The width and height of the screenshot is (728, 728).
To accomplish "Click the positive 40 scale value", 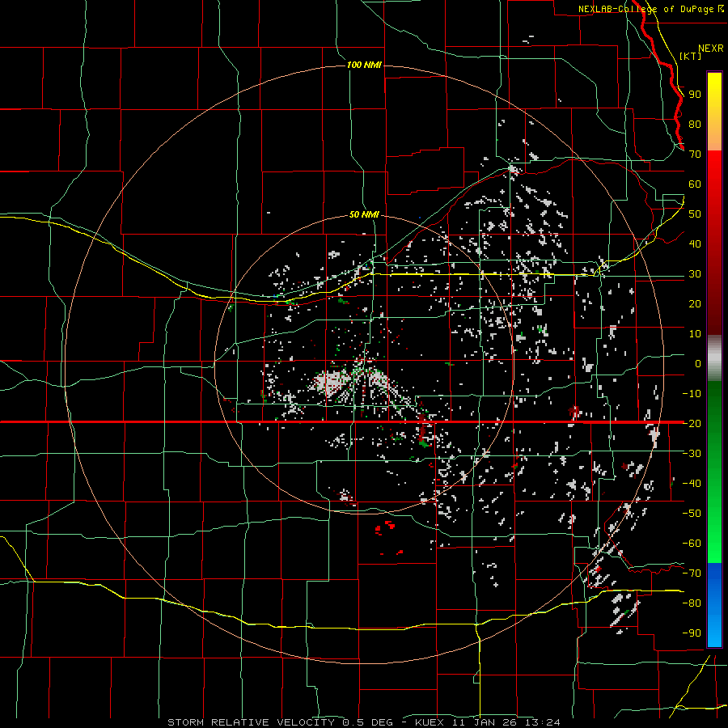I will 695,244.
